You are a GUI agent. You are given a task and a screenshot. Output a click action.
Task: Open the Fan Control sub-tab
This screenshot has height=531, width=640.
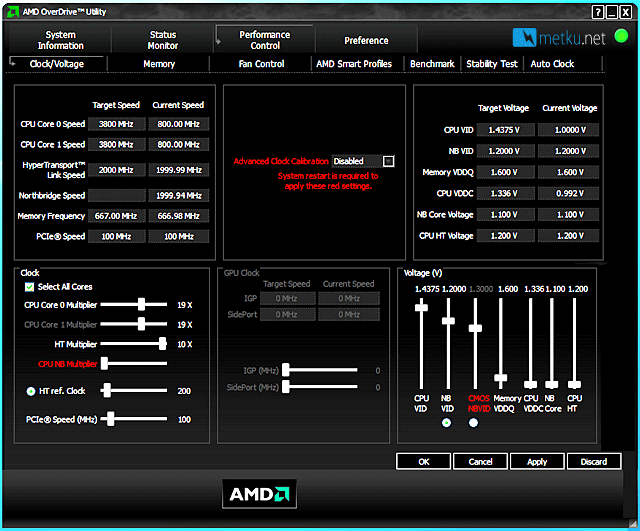[261, 64]
